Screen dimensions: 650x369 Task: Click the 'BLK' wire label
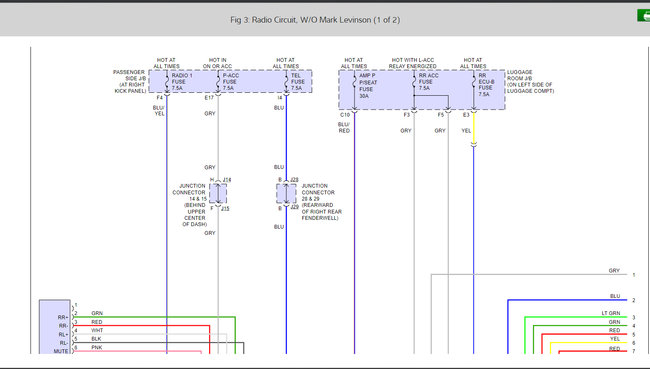click(96, 339)
